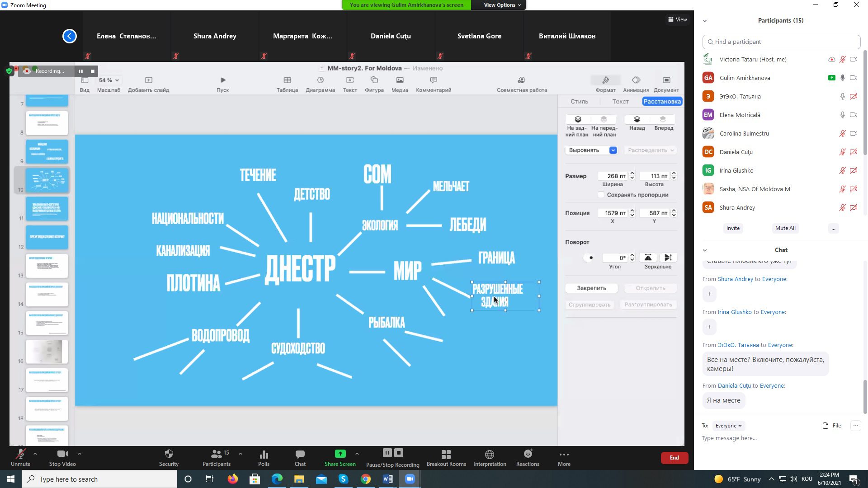This screenshot has height=488, width=868.
Task: Expand View Options dropdown
Action: [x=502, y=5]
